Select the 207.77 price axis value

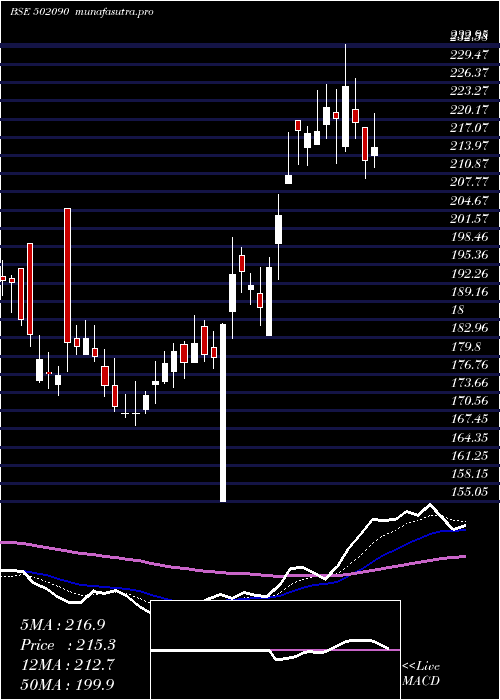tap(470, 183)
